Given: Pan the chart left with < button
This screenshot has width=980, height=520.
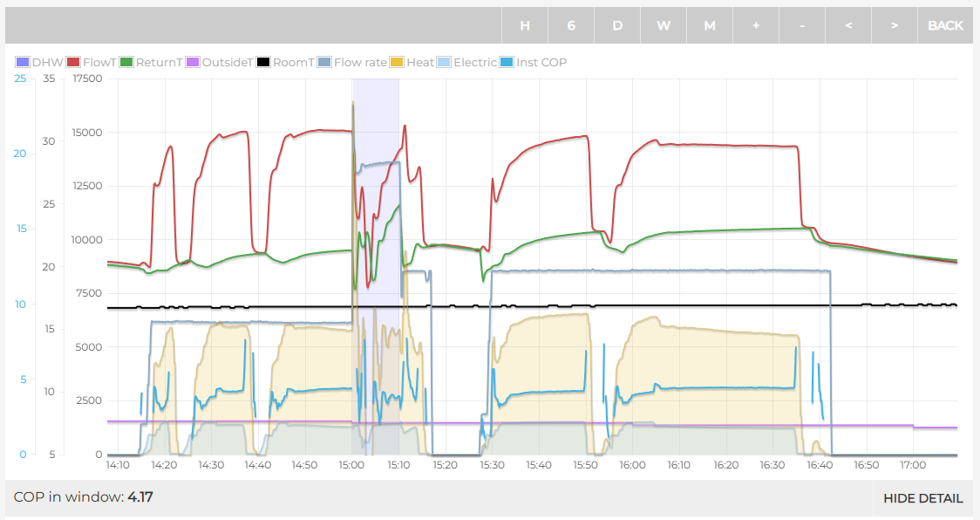Looking at the screenshot, I should (848, 25).
